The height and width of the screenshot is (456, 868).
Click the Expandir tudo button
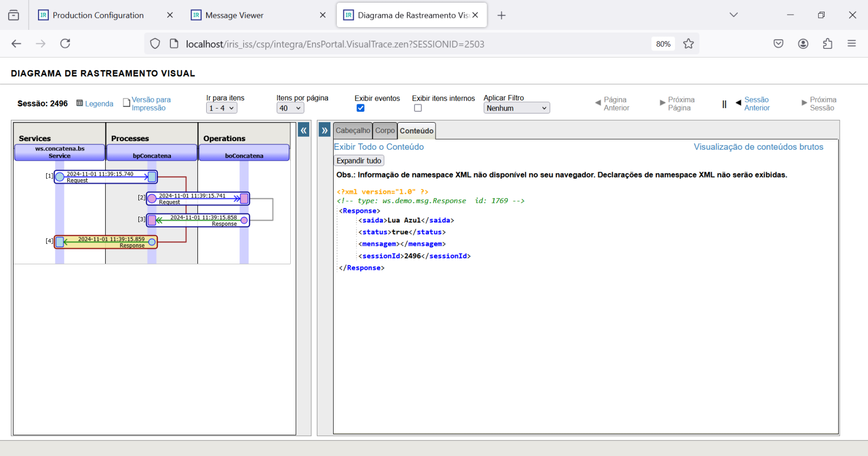tap(359, 161)
